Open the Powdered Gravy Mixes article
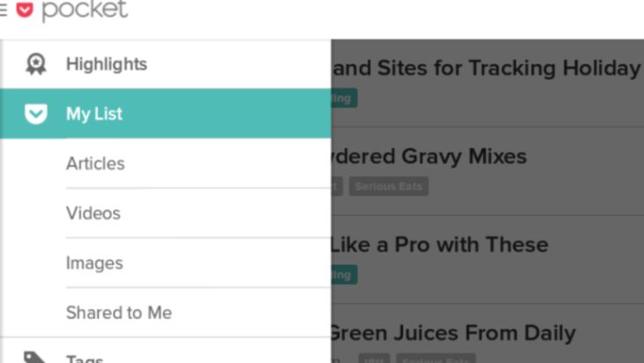This screenshot has width=644, height=363. (430, 156)
